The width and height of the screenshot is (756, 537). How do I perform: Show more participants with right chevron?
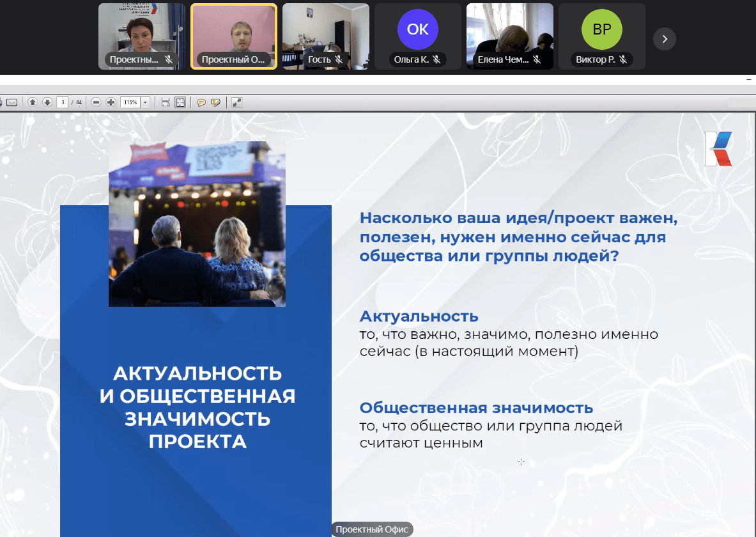(x=665, y=39)
